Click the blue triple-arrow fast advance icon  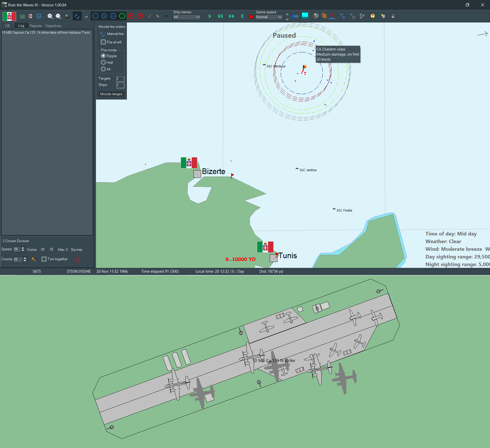[295, 16]
